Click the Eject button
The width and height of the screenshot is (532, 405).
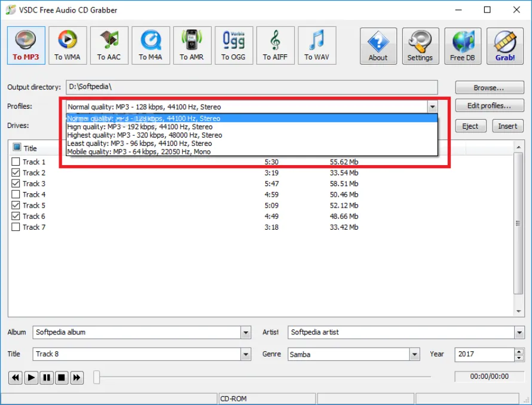pyautogui.click(x=470, y=126)
